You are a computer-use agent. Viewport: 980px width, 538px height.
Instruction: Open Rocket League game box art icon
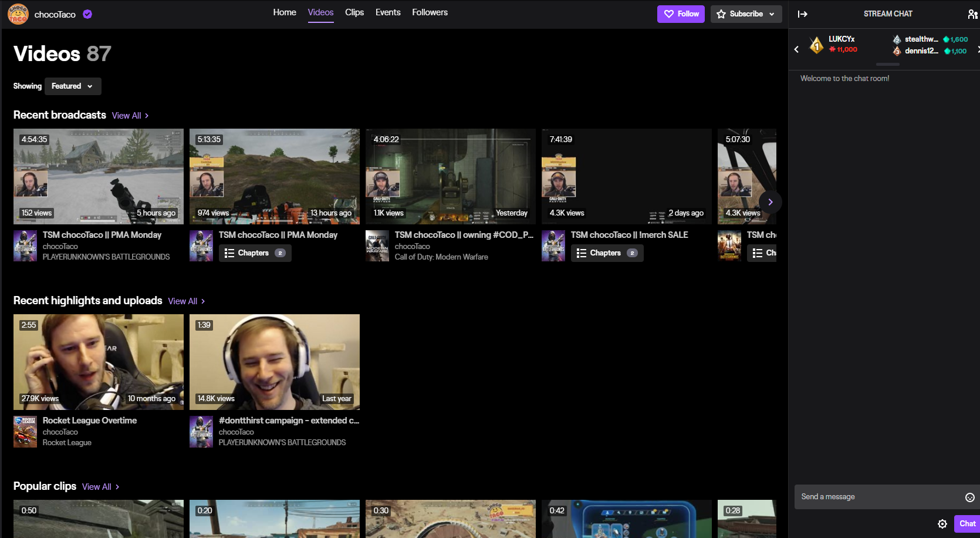click(x=25, y=432)
